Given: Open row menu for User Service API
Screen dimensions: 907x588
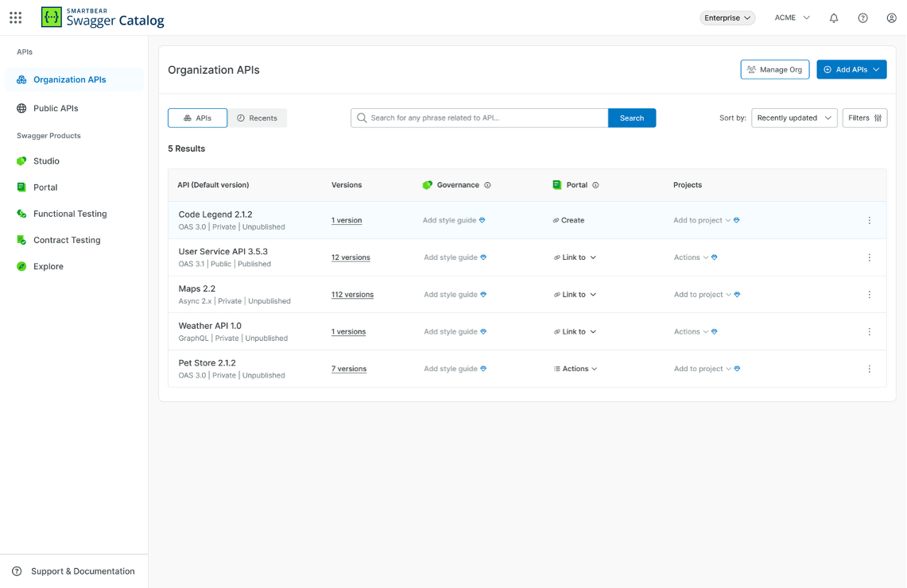Looking at the screenshot, I should point(869,257).
